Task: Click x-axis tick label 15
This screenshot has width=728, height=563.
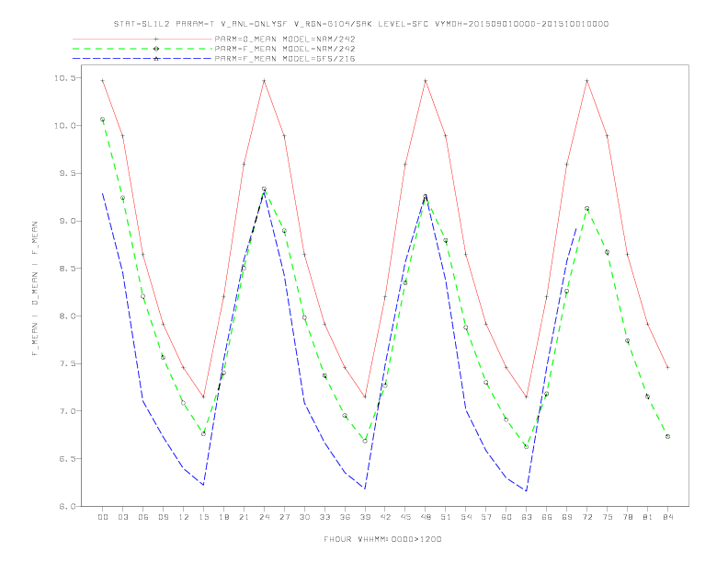Action: (x=203, y=517)
